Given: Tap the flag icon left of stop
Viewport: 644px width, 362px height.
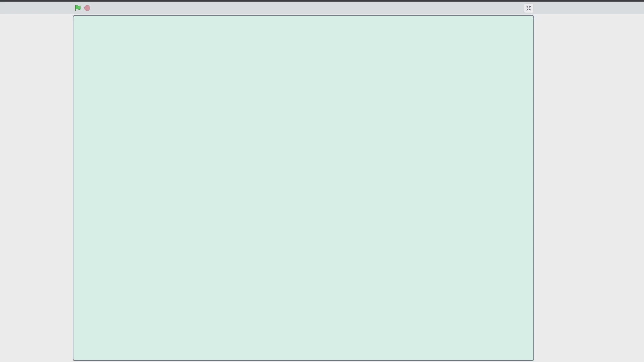Looking at the screenshot, I should (78, 8).
